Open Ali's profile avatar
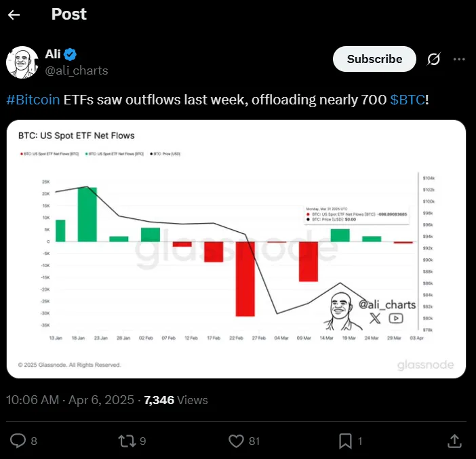 pos(21,62)
